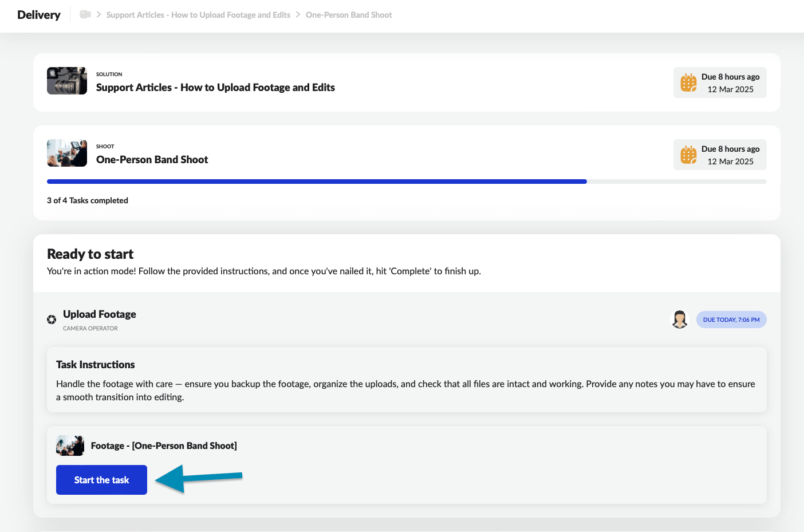Open the One-Person Band Shoot thumbnail
Viewport: 804px width, 532px height.
67,153
